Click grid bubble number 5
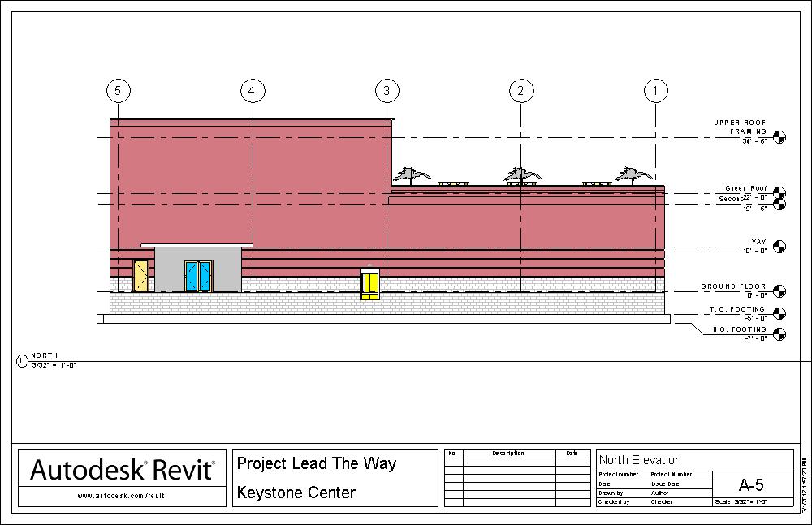Image resolution: width=812 pixels, height=525 pixels. click(118, 91)
